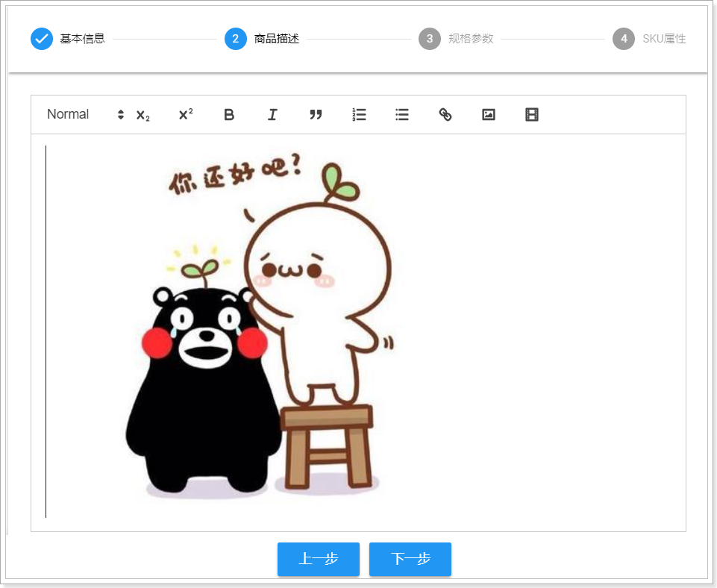This screenshot has height=588, width=717.
Task: Create an ordered numbered list
Action: (x=359, y=115)
